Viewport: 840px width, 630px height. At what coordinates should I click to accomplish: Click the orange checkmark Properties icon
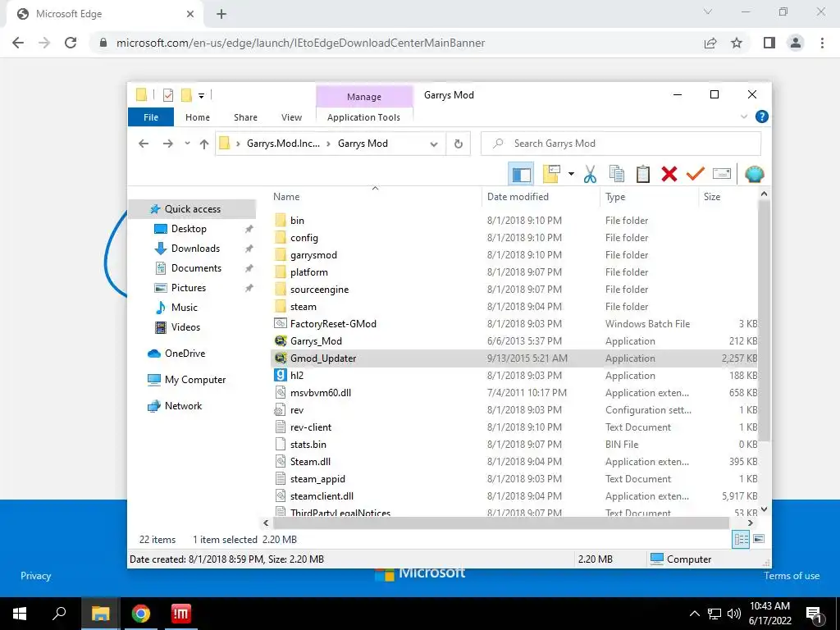click(x=696, y=174)
